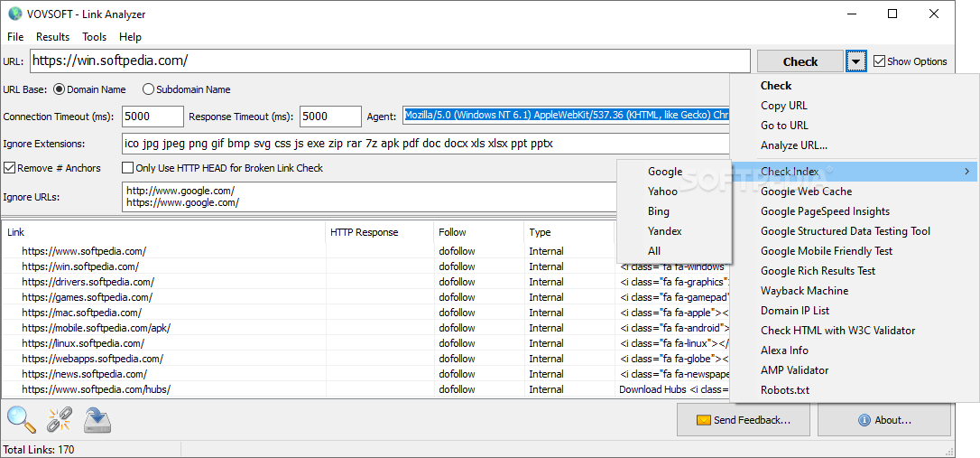Open Wayback Machine menu item
The height and width of the screenshot is (458, 980).
tap(854, 291)
